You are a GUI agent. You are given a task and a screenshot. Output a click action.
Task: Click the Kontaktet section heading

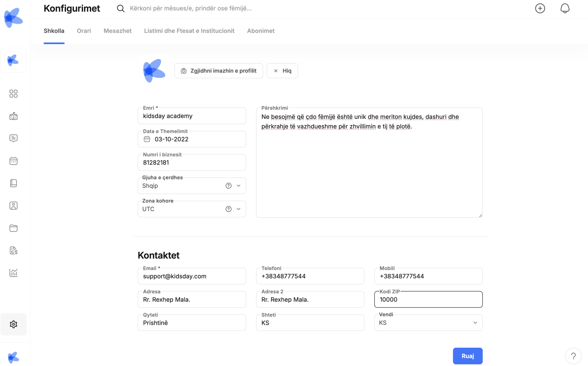[x=158, y=255]
